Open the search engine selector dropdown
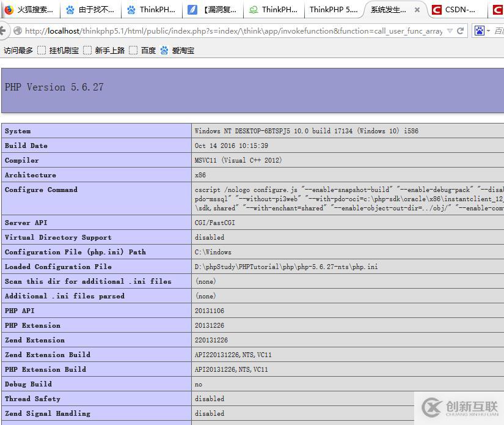Image resolution: width=504 pixels, height=425 pixels. (488, 31)
